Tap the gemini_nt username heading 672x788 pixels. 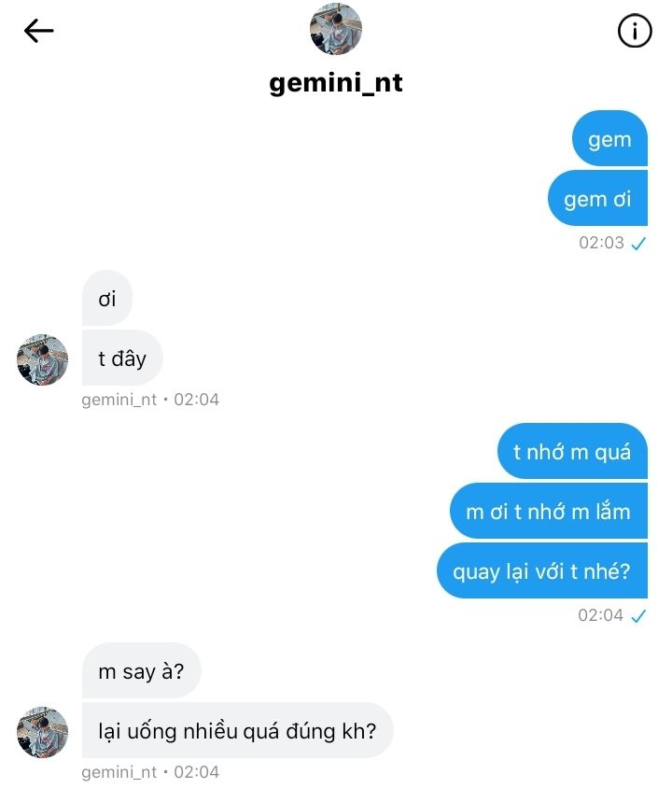[335, 83]
